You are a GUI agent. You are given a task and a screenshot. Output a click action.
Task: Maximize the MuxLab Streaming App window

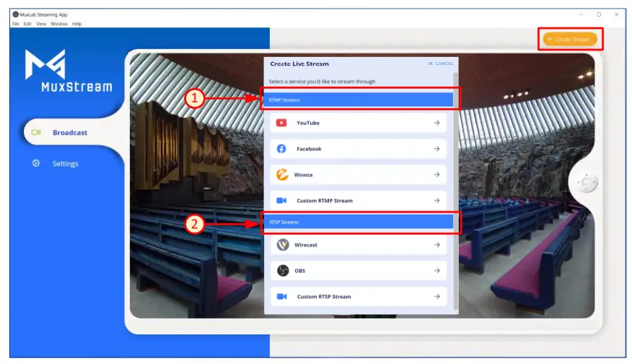(599, 14)
